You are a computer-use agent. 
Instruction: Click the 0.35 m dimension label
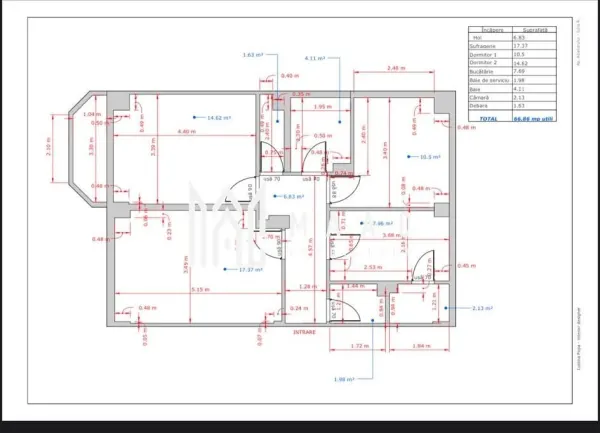click(x=302, y=94)
